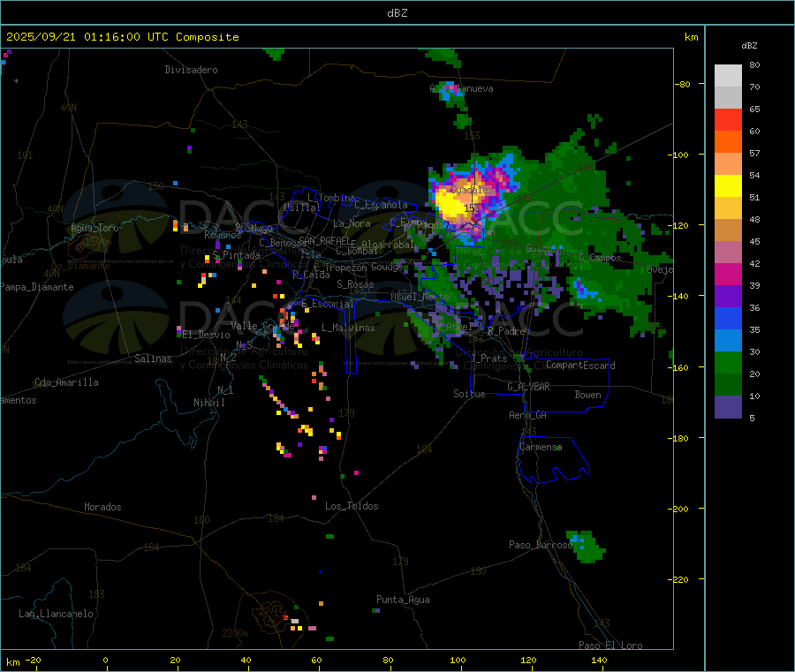Click the dBZ title at the top
The height and width of the screenshot is (672, 795).
(397, 13)
